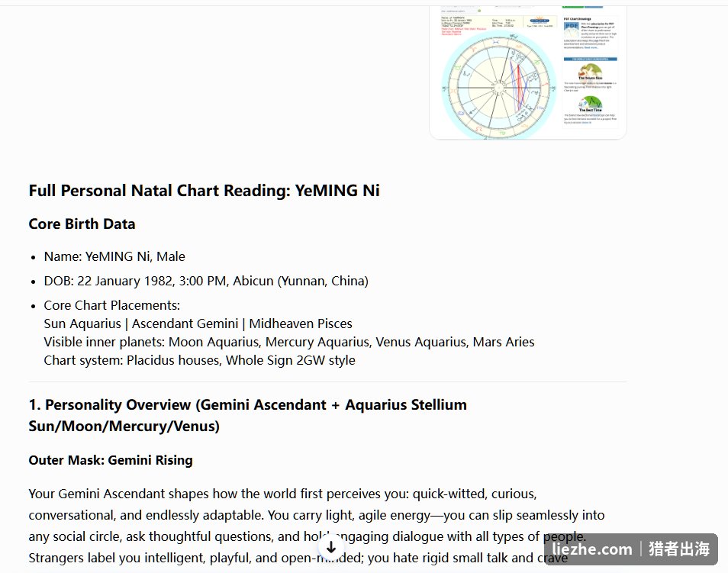
Task: Click the Seven Sins icon in the image
Action: (590, 71)
